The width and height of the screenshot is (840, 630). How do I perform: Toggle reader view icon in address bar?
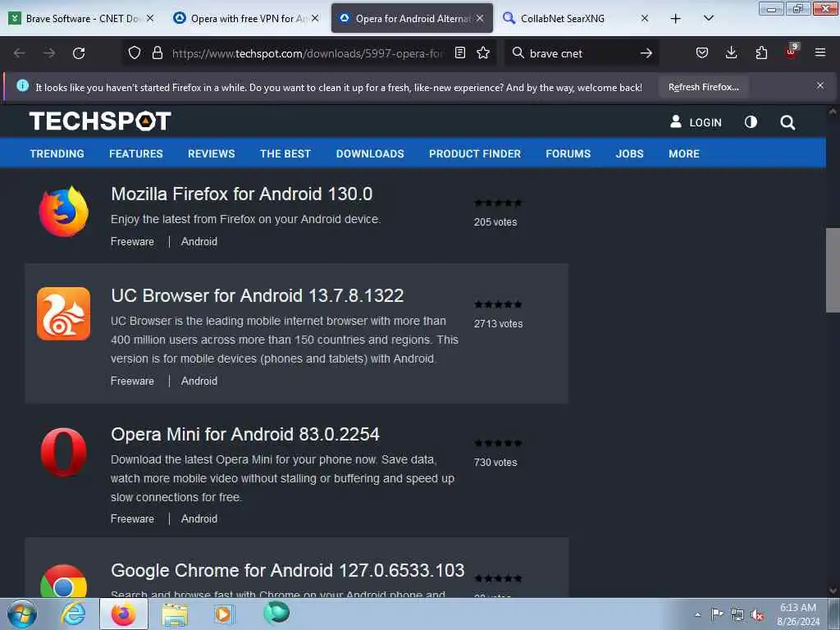(459, 52)
